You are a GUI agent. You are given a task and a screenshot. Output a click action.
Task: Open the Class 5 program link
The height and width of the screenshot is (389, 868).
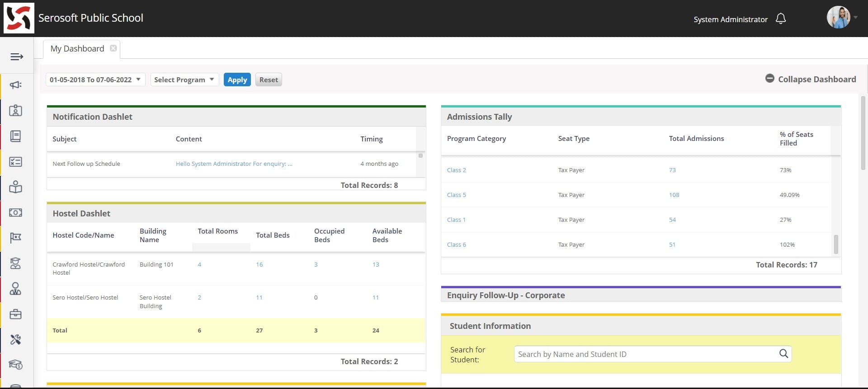456,195
